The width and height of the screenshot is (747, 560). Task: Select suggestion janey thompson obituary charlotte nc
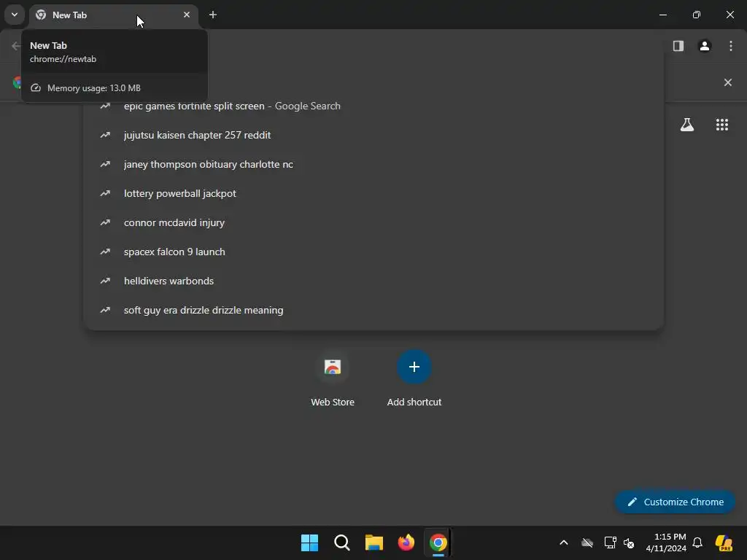(x=373, y=164)
